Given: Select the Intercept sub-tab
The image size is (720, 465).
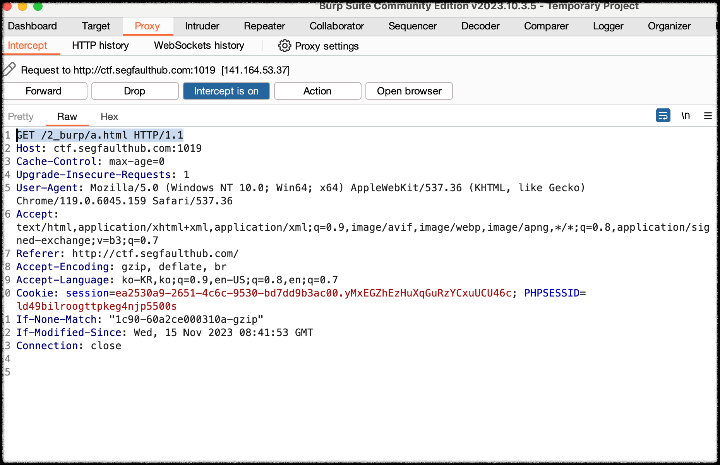Looking at the screenshot, I should pos(28,45).
